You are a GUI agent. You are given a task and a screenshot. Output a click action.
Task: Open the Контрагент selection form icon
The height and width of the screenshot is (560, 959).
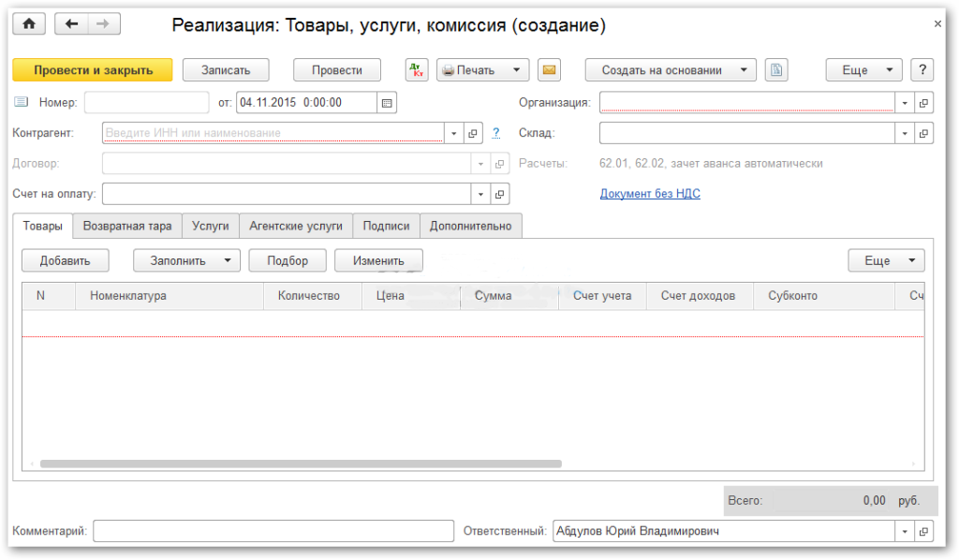pyautogui.click(x=472, y=133)
